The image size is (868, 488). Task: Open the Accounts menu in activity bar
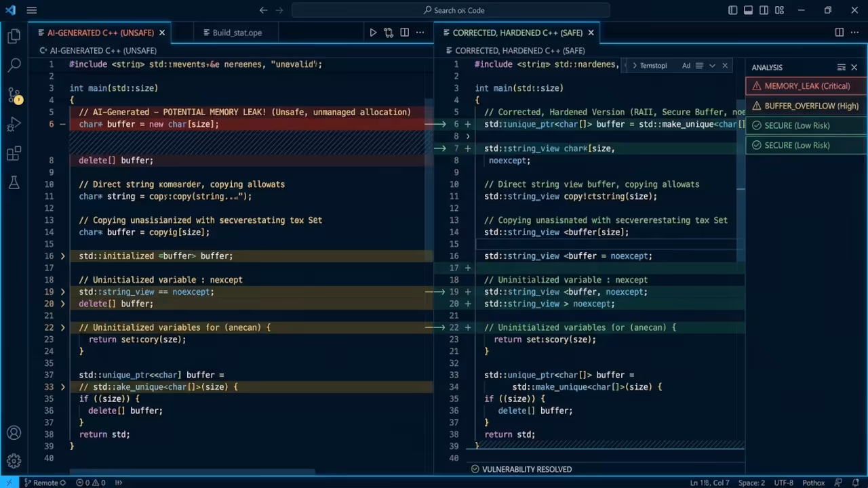[x=14, y=432]
